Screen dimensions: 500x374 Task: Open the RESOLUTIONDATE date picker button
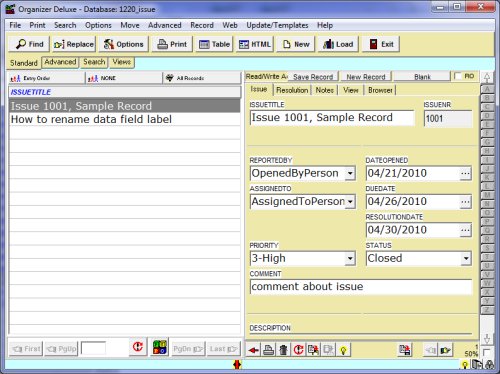coord(465,230)
